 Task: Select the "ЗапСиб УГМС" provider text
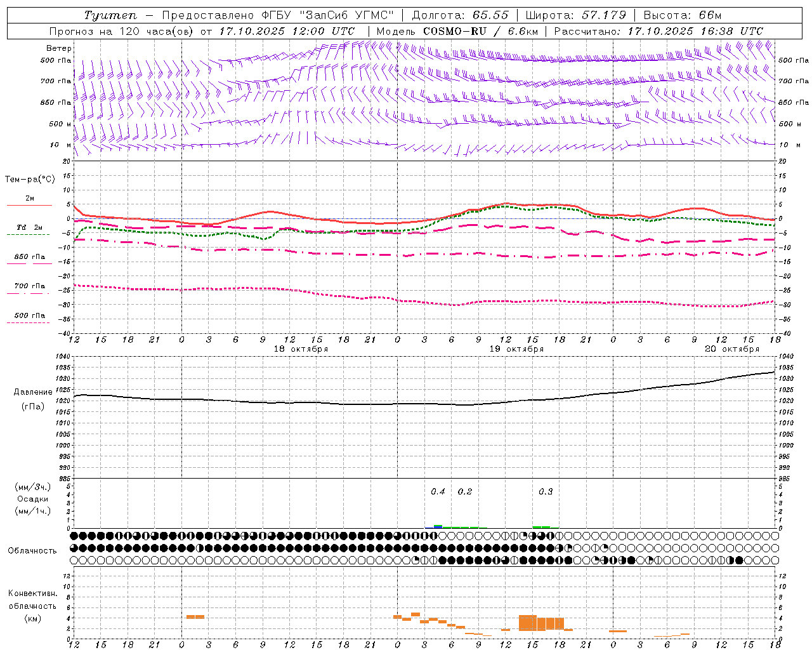347,15
